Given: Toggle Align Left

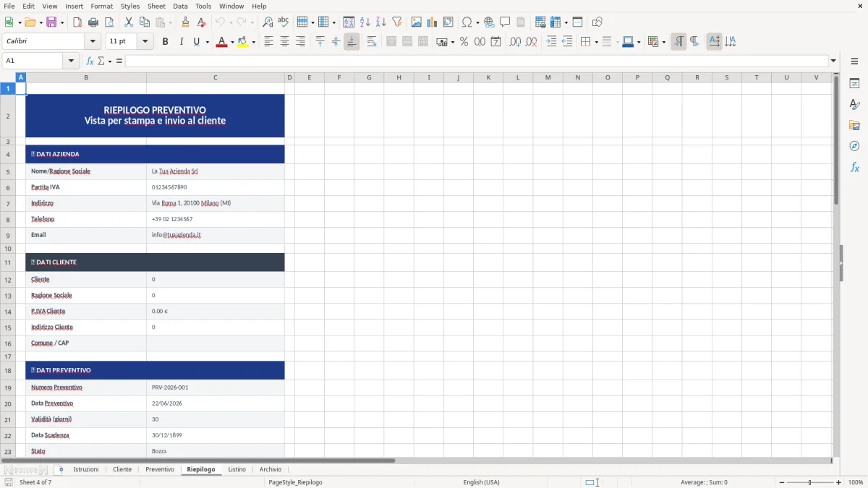Looking at the screenshot, I should coord(268,42).
